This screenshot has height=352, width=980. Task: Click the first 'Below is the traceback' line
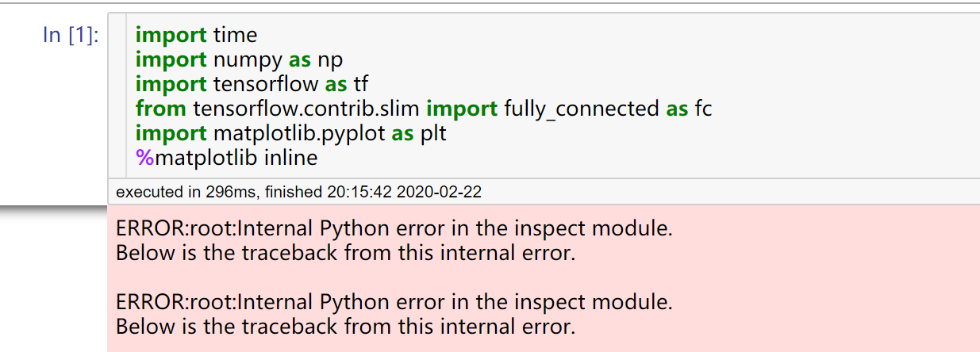tap(345, 254)
